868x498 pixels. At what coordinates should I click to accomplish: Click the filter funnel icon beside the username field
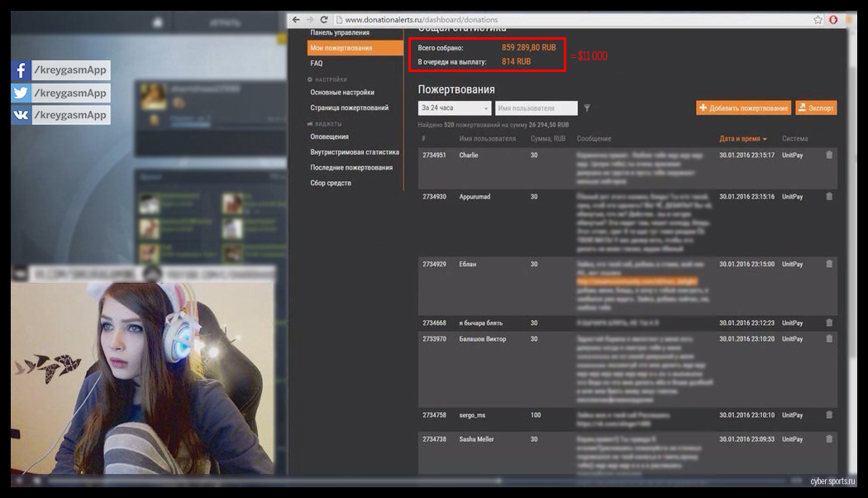pos(587,108)
